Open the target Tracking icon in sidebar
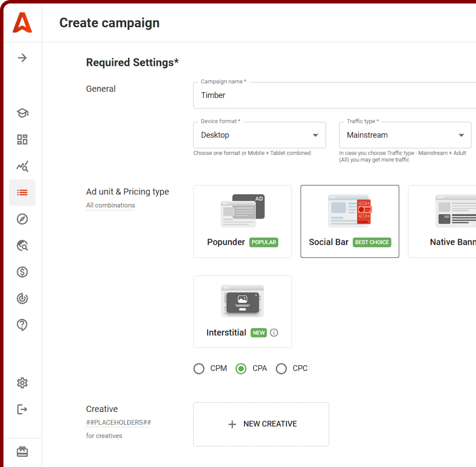476x467 pixels. tap(22, 298)
